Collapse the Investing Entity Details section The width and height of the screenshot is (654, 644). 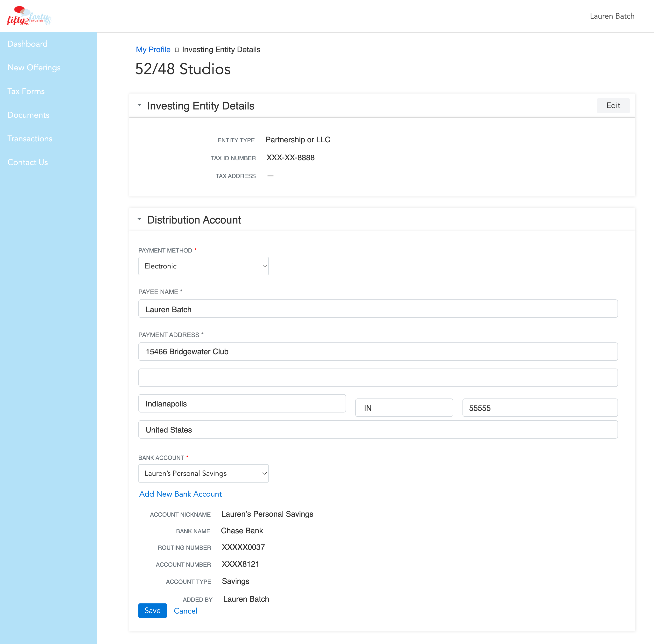coord(139,105)
